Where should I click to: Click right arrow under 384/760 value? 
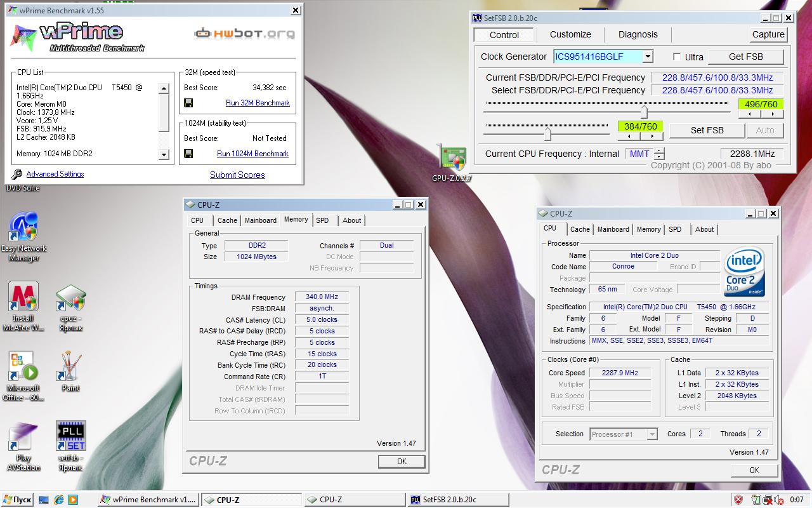click(x=652, y=137)
